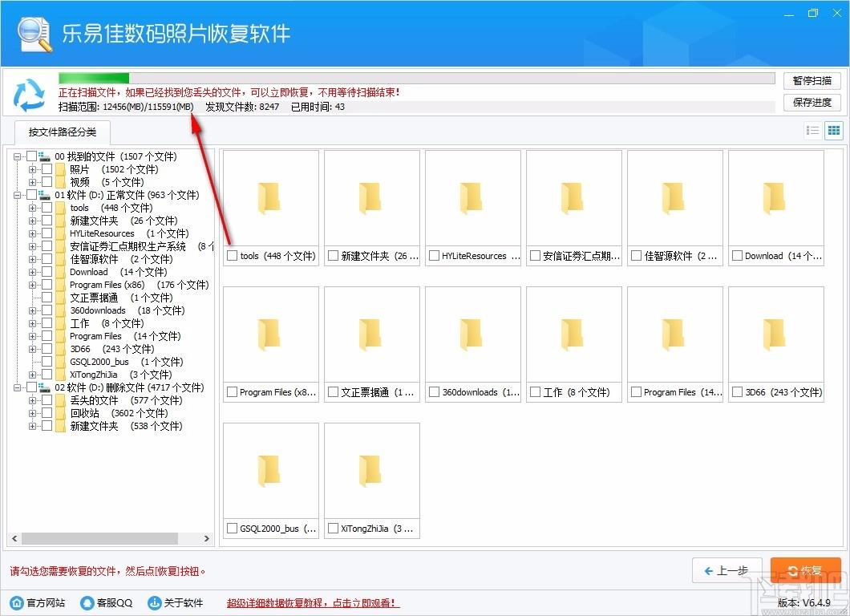Check the 视频 (5 个文件) tree checkbox
The image size is (850, 616).
[x=47, y=182]
